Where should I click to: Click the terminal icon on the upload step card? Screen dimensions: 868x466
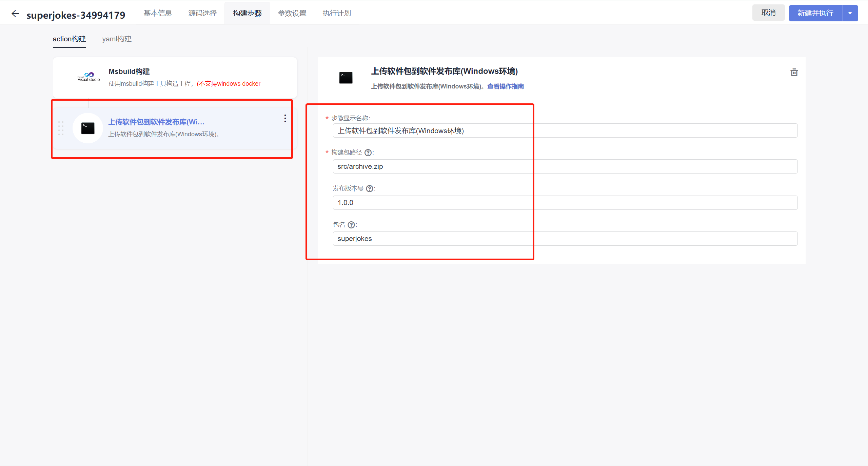[88, 128]
